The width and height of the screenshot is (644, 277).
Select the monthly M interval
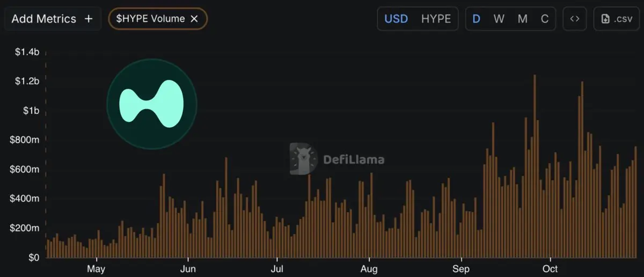(522, 19)
